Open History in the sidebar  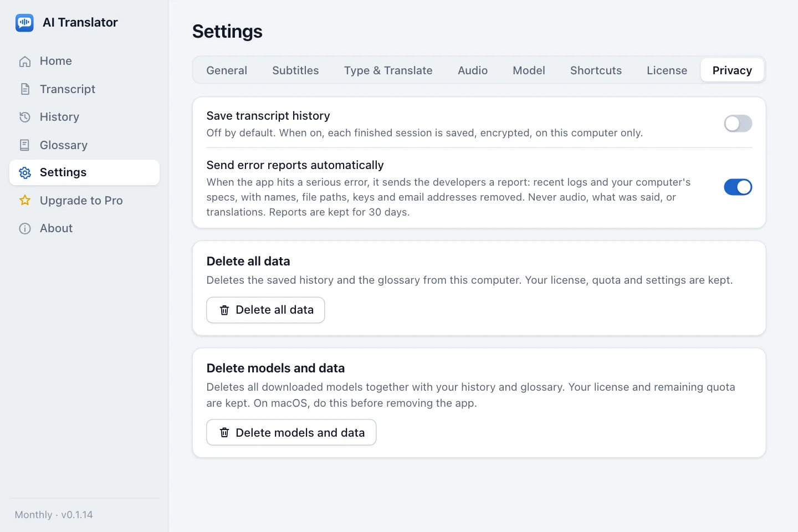(84, 117)
